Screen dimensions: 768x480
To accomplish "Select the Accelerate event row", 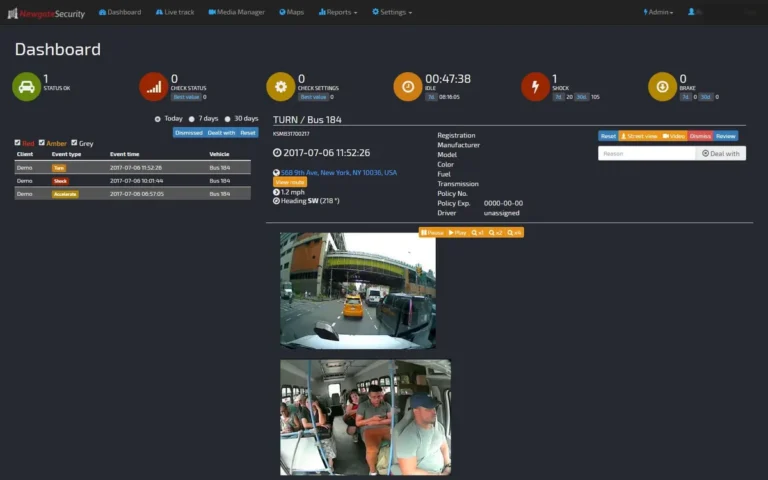I will 133,194.
